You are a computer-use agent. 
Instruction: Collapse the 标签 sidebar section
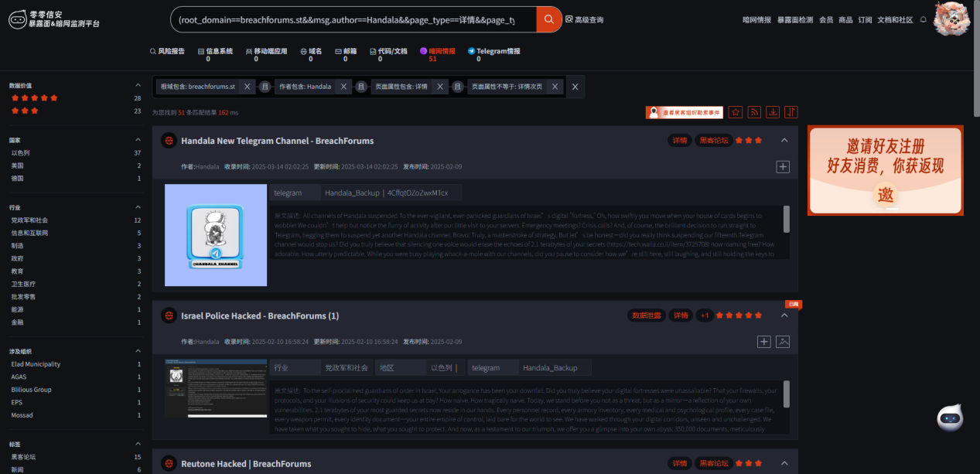click(x=138, y=444)
